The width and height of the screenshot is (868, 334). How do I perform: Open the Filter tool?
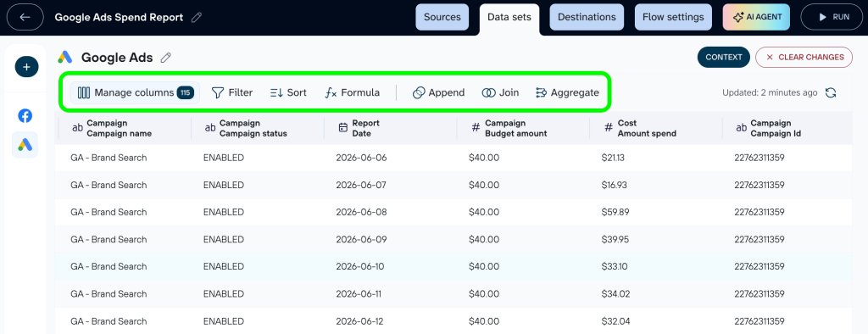(232, 92)
